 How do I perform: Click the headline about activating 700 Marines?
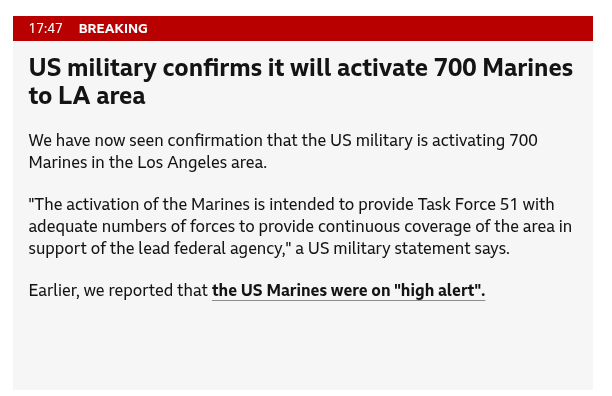point(301,81)
